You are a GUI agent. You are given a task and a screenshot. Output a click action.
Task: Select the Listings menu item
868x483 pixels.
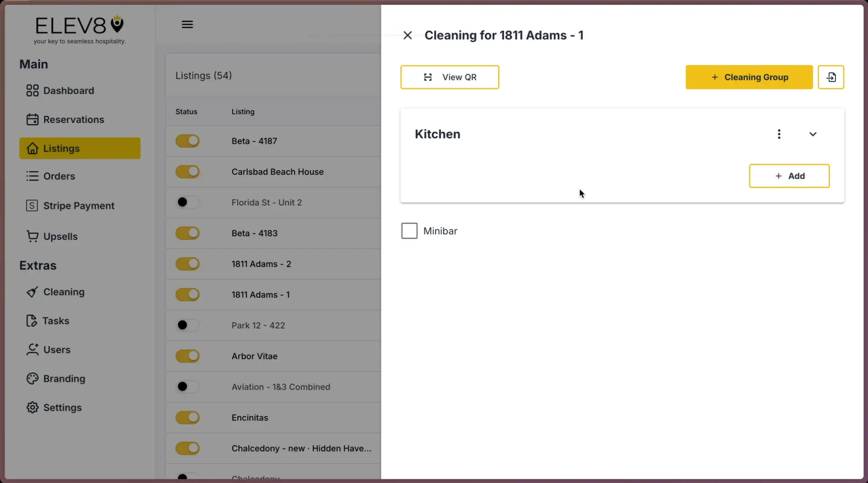pyautogui.click(x=61, y=148)
